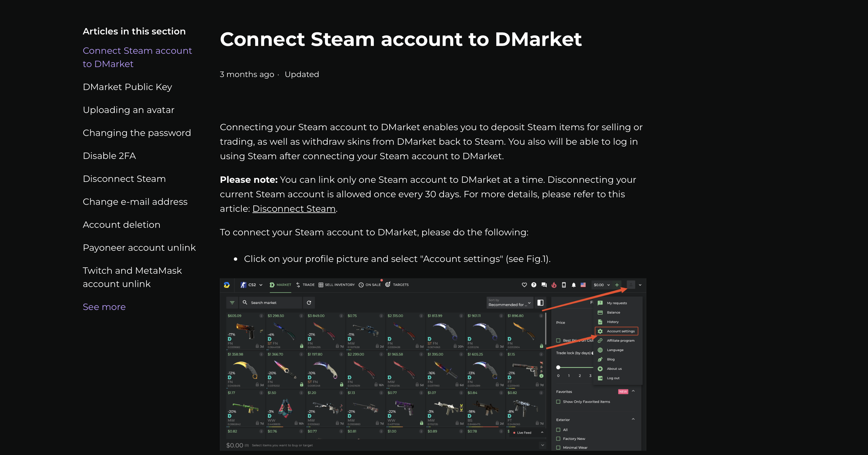Click the refresh icon next to Search market

(309, 303)
